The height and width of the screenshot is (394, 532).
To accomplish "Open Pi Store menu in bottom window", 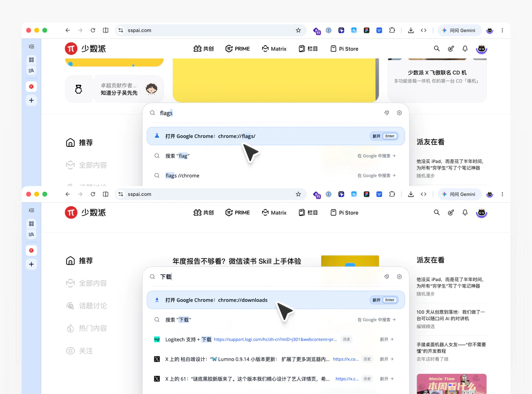I will 344,213.
